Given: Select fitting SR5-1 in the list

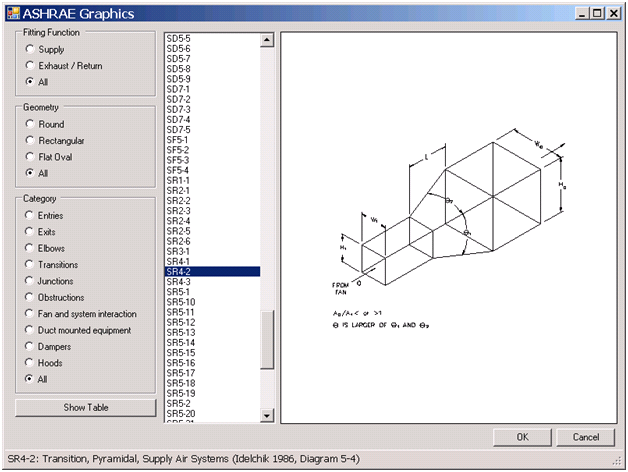Looking at the screenshot, I should pos(212,292).
